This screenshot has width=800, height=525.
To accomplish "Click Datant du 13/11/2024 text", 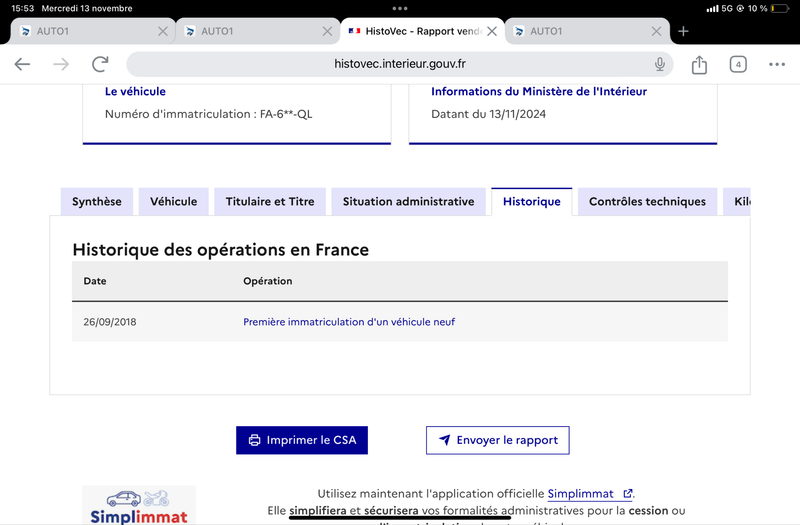I will [x=488, y=114].
